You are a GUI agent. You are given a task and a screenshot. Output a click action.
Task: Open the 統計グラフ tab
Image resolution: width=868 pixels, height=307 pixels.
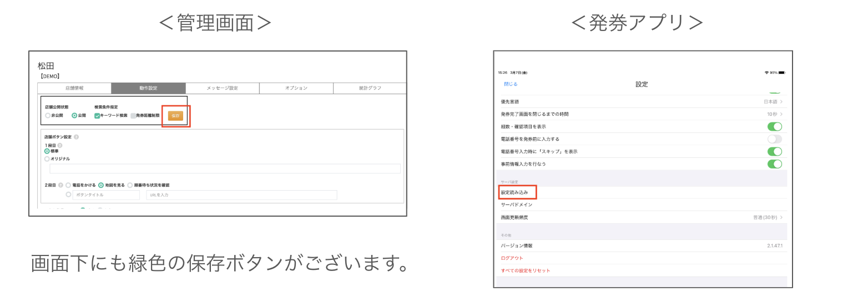[370, 88]
